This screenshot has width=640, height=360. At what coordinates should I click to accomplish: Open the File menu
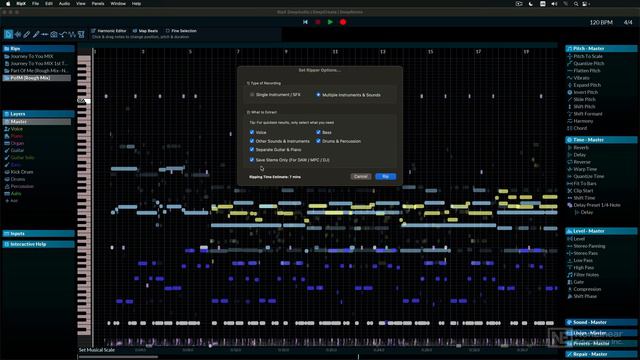(x=36, y=4)
